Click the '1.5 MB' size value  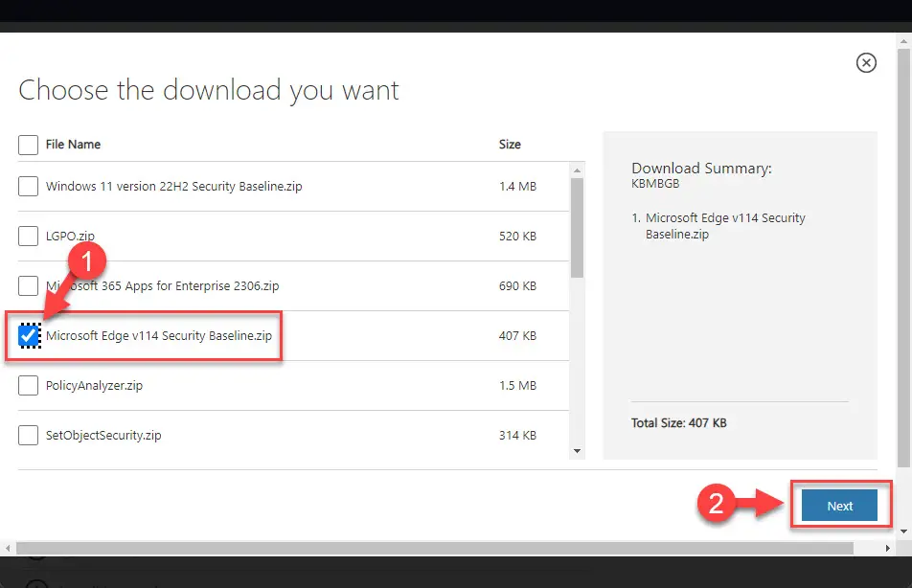517,386
